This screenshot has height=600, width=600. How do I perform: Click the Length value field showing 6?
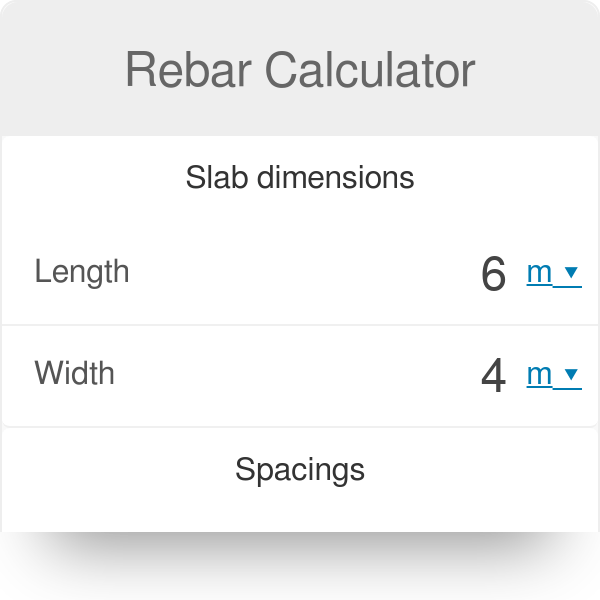[494, 274]
